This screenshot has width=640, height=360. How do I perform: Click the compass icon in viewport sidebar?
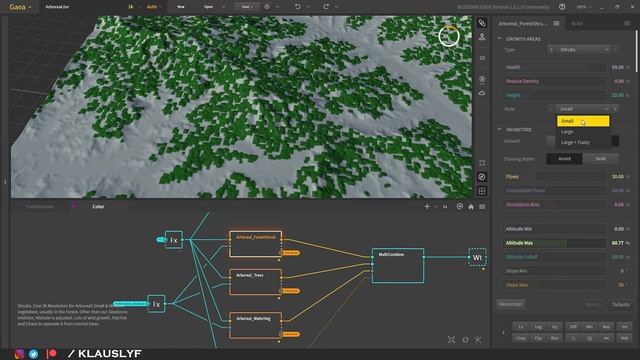[x=482, y=177]
